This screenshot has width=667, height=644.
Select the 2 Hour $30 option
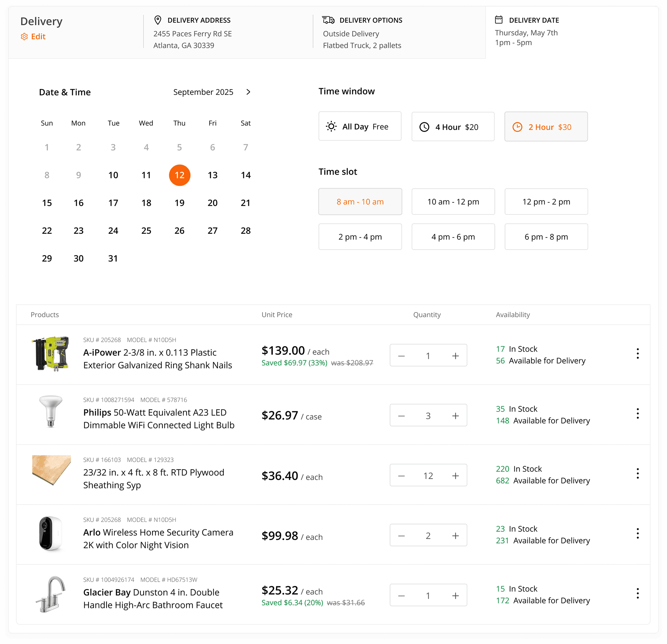(x=546, y=127)
